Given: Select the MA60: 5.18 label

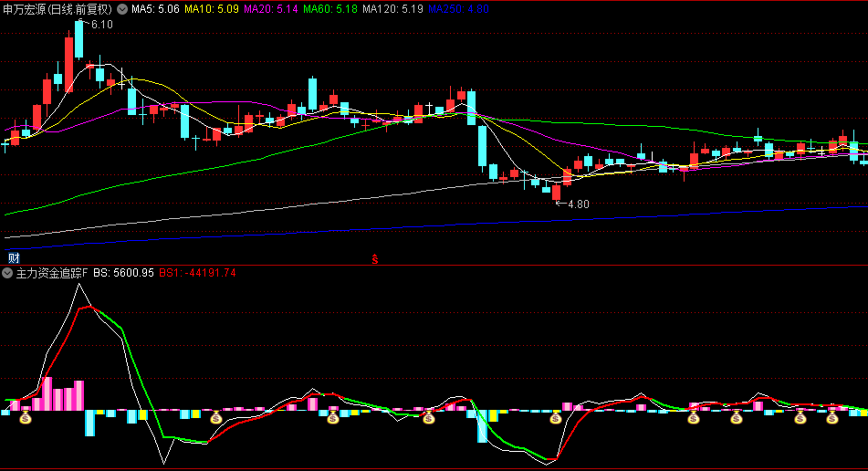Looking at the screenshot, I should (x=330, y=9).
